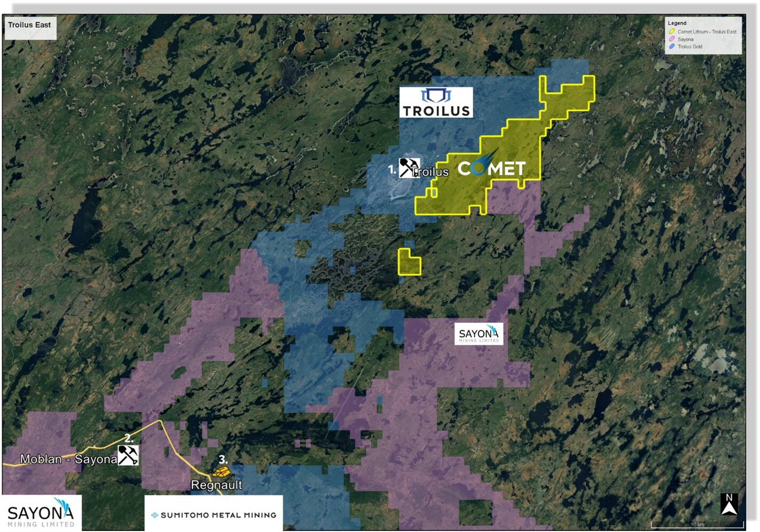This screenshot has height=532, width=760.
Task: Click the small Sayona Mining logo mid-map
Action: coord(479,334)
